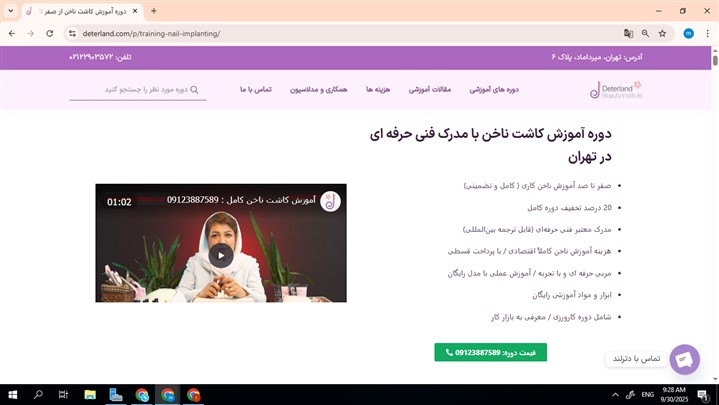The image size is (719, 405).
Task: Open Chrome three-dot menu
Action: pos(708,33)
